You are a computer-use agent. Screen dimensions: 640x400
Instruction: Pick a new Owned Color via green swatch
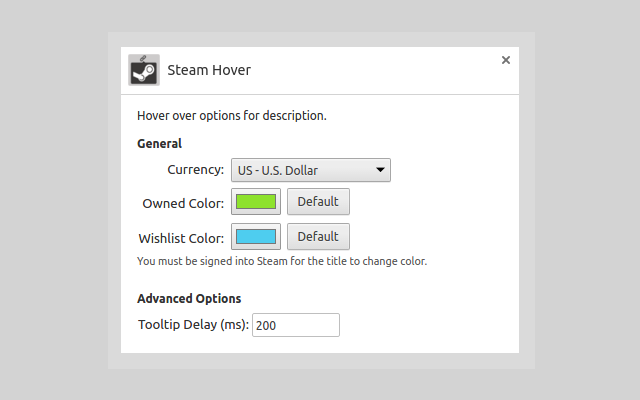point(256,202)
